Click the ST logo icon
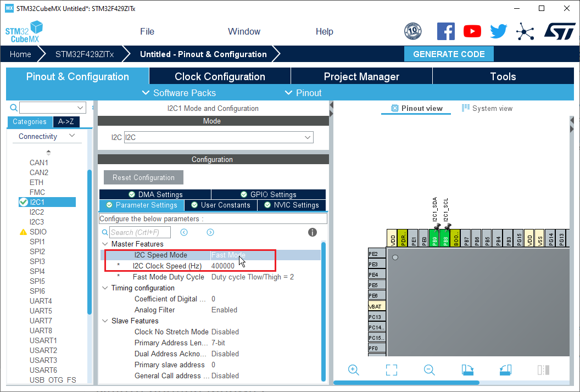 point(559,31)
